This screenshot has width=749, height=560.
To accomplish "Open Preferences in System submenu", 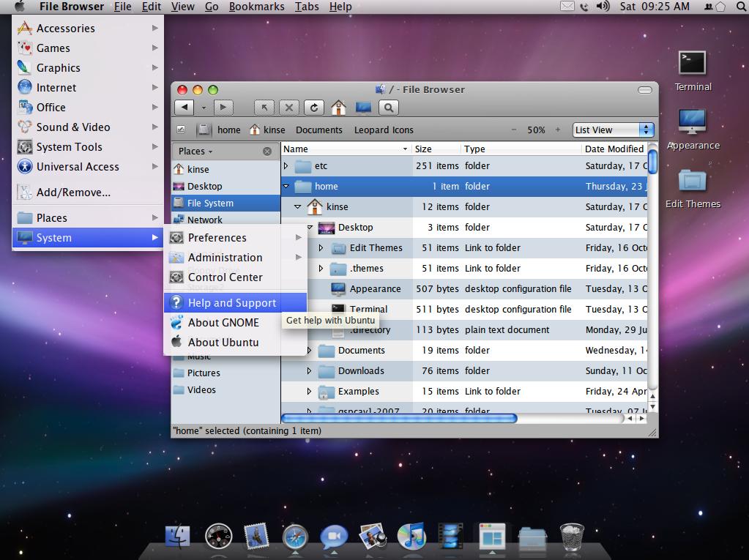I will [236, 238].
